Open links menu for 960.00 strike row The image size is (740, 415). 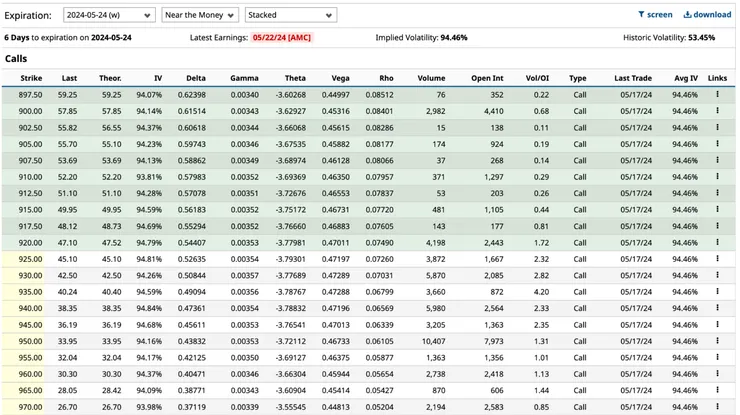tap(717, 373)
